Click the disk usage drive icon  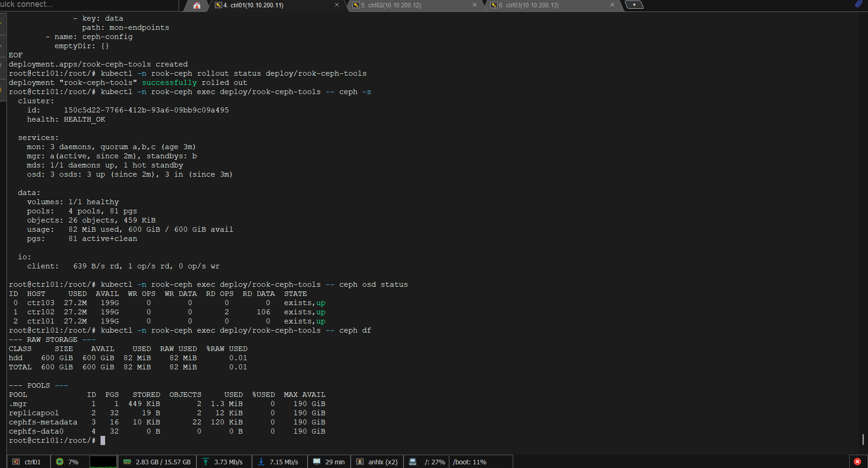pos(413,462)
